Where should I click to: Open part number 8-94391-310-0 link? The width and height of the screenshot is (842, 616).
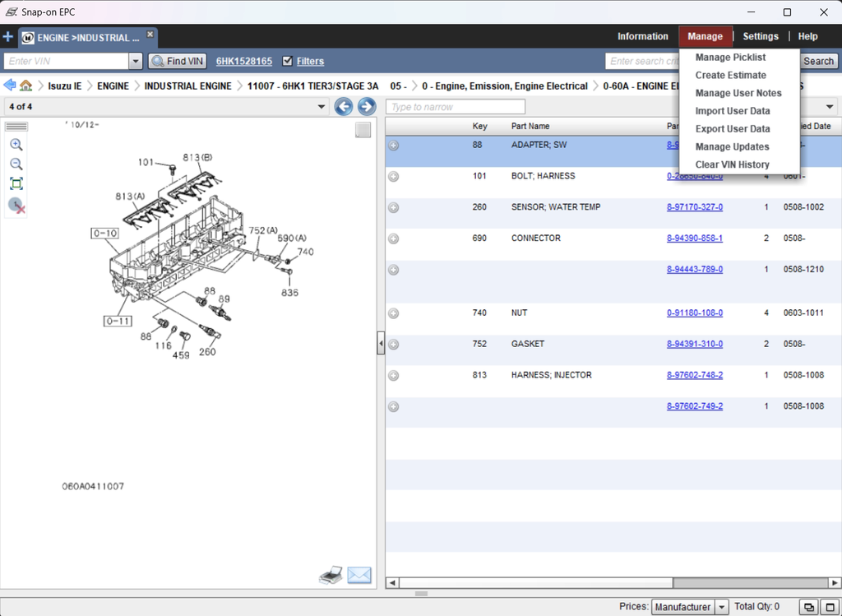[694, 344]
